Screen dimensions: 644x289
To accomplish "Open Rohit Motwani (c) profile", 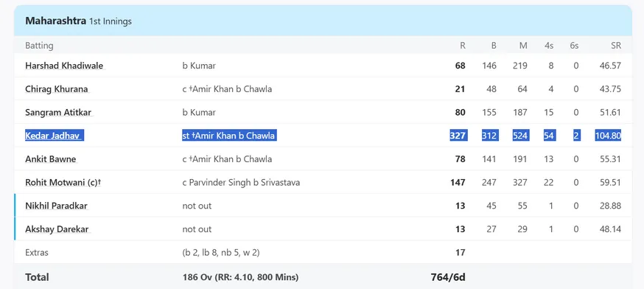I will [63, 183].
